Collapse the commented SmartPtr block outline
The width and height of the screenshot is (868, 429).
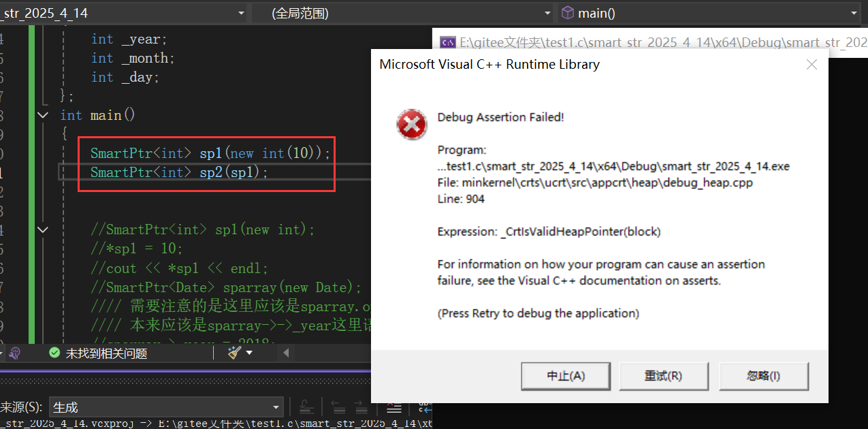pos(43,230)
